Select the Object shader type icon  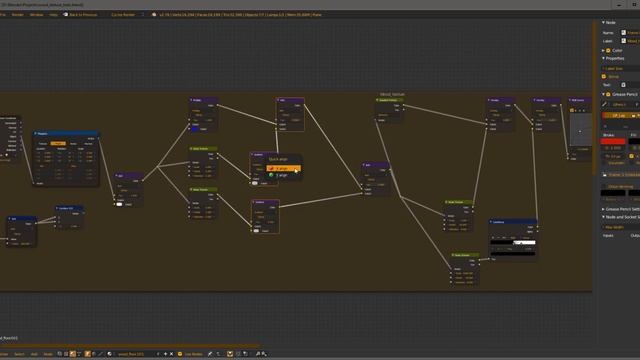(x=87, y=354)
